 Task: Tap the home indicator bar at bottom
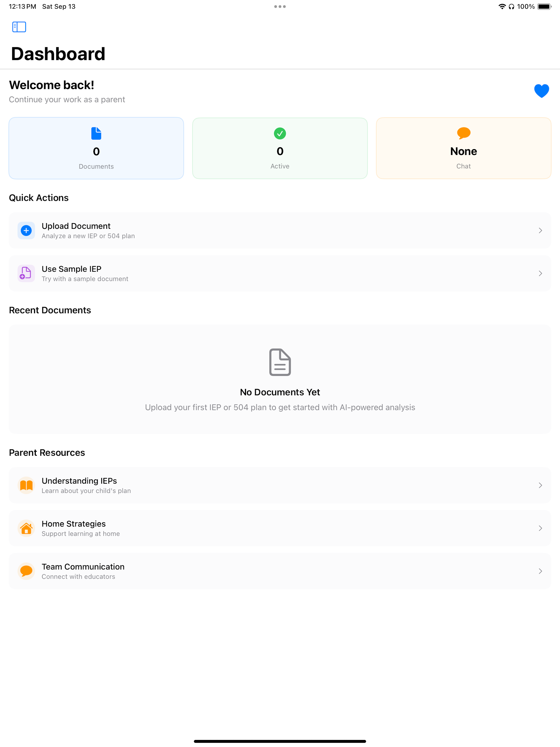coord(280,741)
